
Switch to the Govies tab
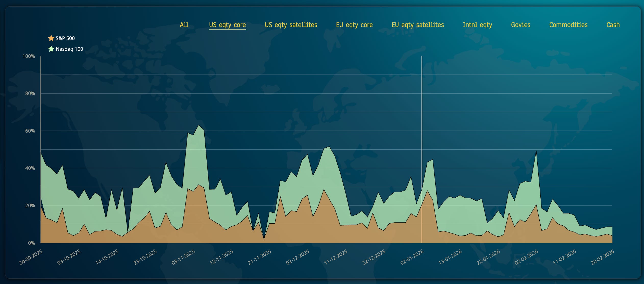pos(521,25)
